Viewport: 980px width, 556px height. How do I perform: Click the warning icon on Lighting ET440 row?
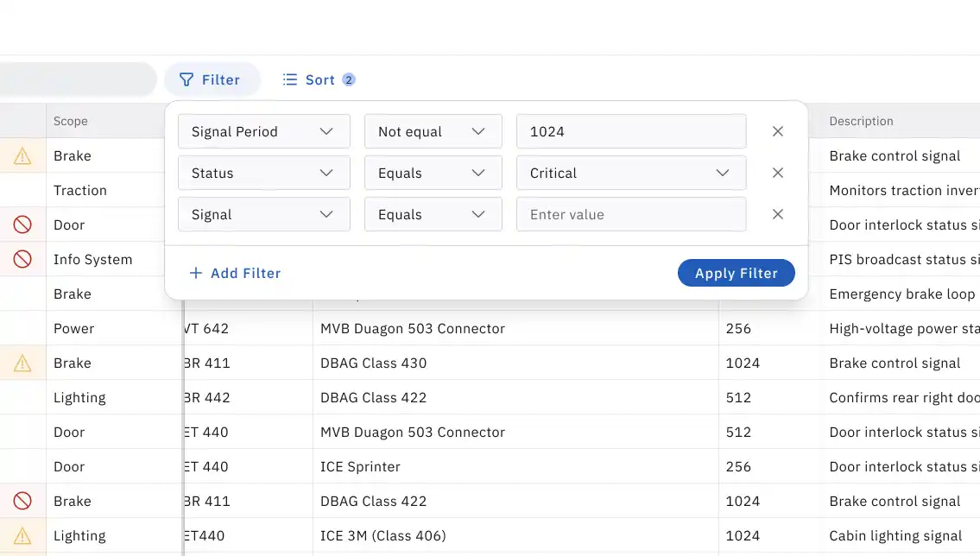click(22, 535)
